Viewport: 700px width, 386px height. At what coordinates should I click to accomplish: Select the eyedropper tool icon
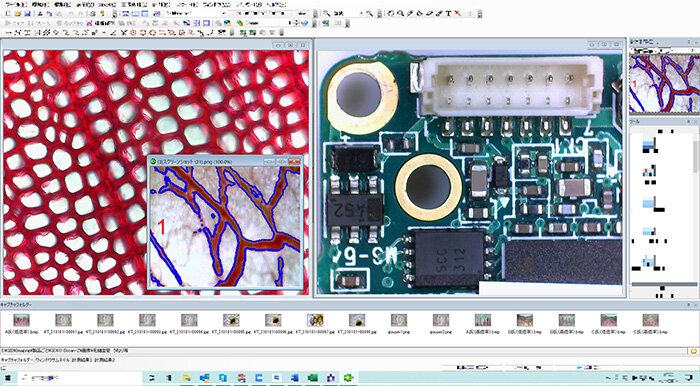tap(410, 13)
